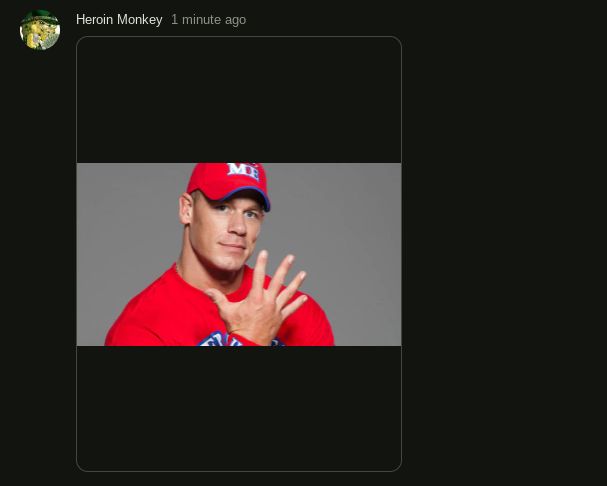Click the man's face in the photo
Screen dimensions: 607x486
pyautogui.click(x=226, y=232)
